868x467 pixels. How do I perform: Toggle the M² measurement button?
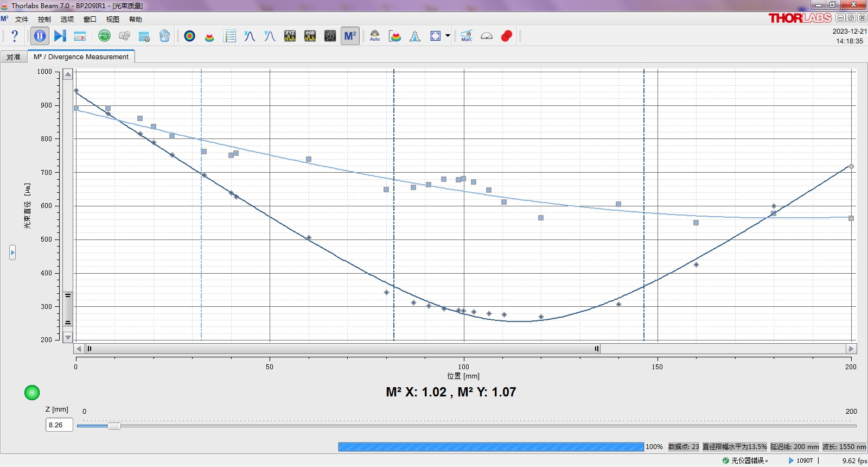click(350, 36)
